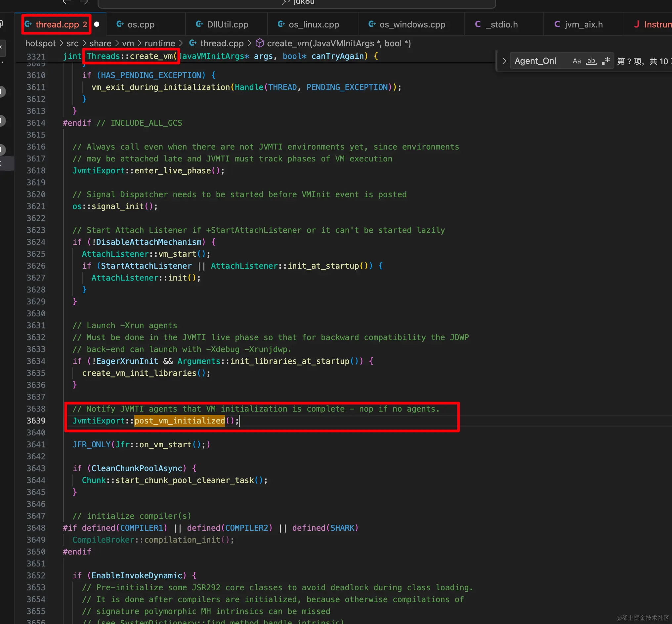The height and width of the screenshot is (624, 672).
Task: Toggle Use Regular Expression option
Action: 606,61
